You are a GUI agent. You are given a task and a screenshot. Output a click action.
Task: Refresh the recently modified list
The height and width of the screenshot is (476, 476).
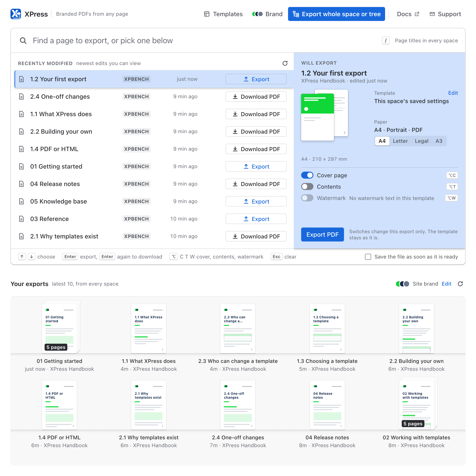pos(285,63)
